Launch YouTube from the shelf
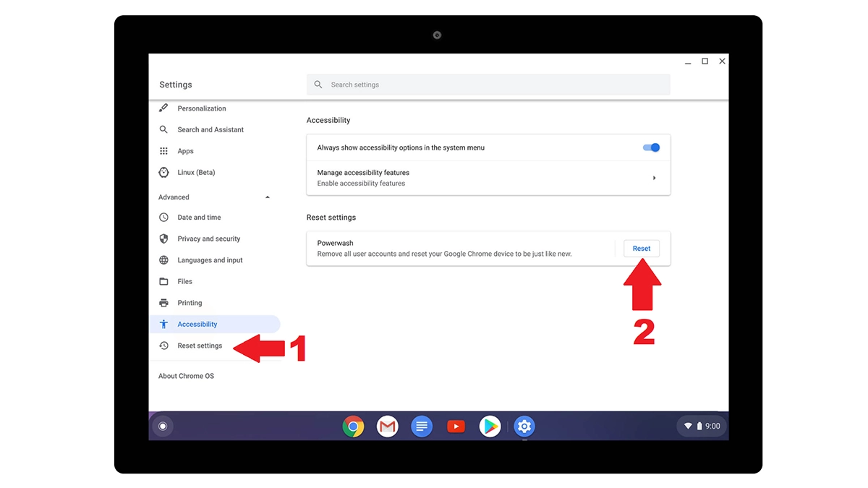The height and width of the screenshot is (488, 868). (456, 427)
